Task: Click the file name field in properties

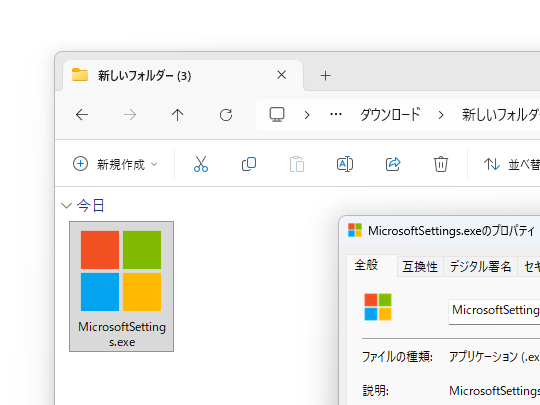Action: 494,311
